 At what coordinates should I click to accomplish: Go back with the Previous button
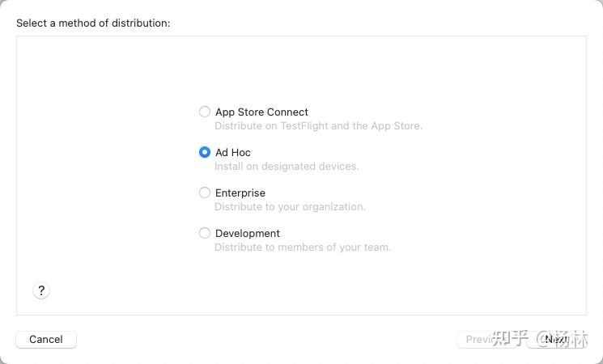(x=477, y=340)
